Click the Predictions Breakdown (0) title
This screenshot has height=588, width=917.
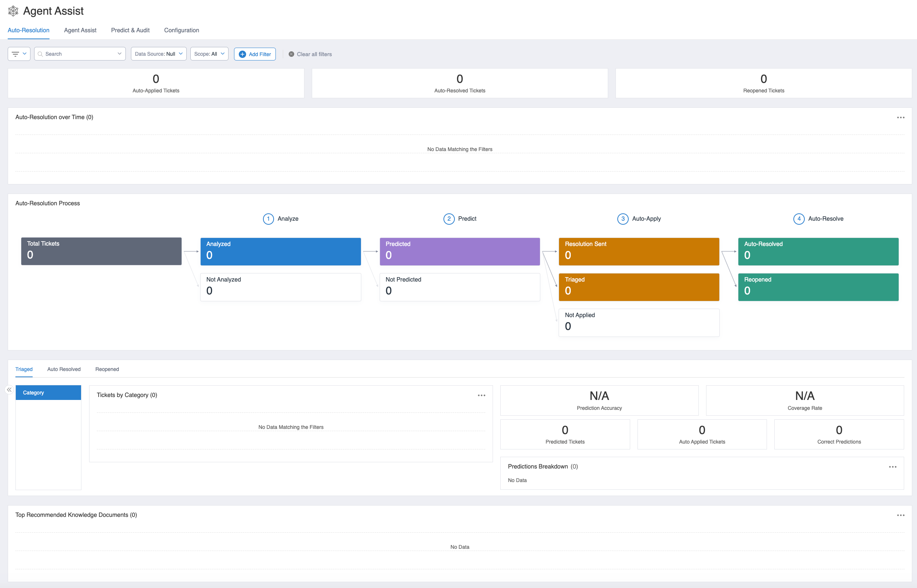(543, 467)
